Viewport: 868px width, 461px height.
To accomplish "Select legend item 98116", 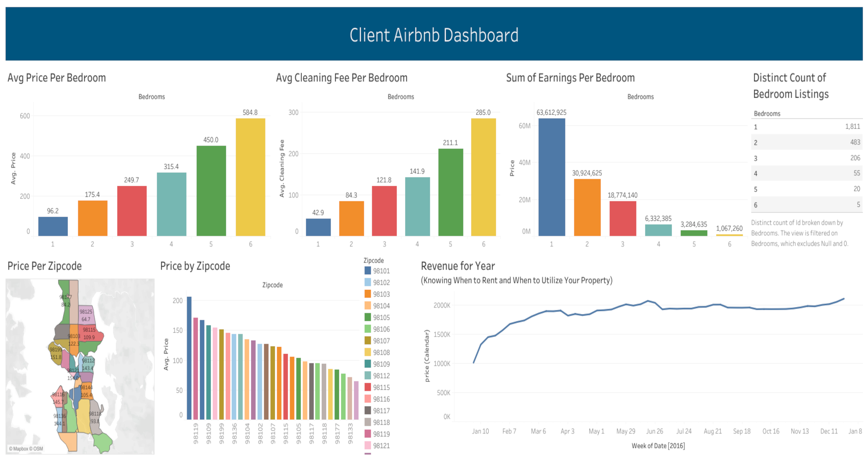I will tap(377, 399).
